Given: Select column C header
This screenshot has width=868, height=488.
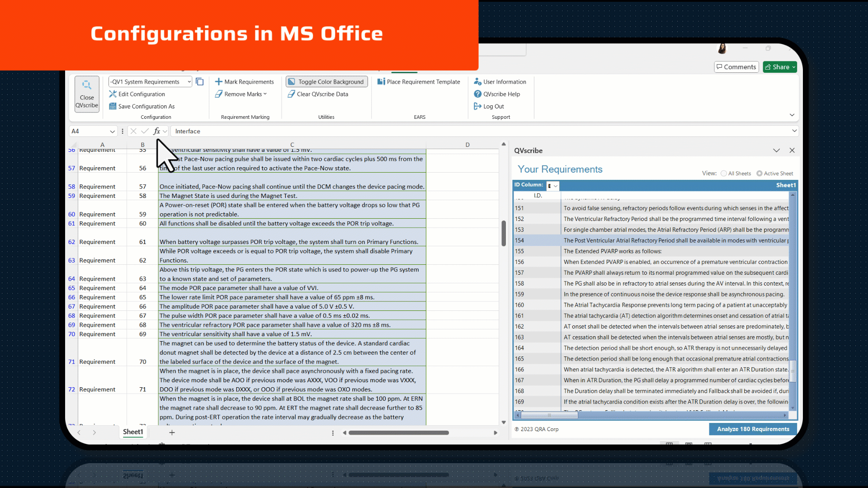Looking at the screenshot, I should (292, 145).
